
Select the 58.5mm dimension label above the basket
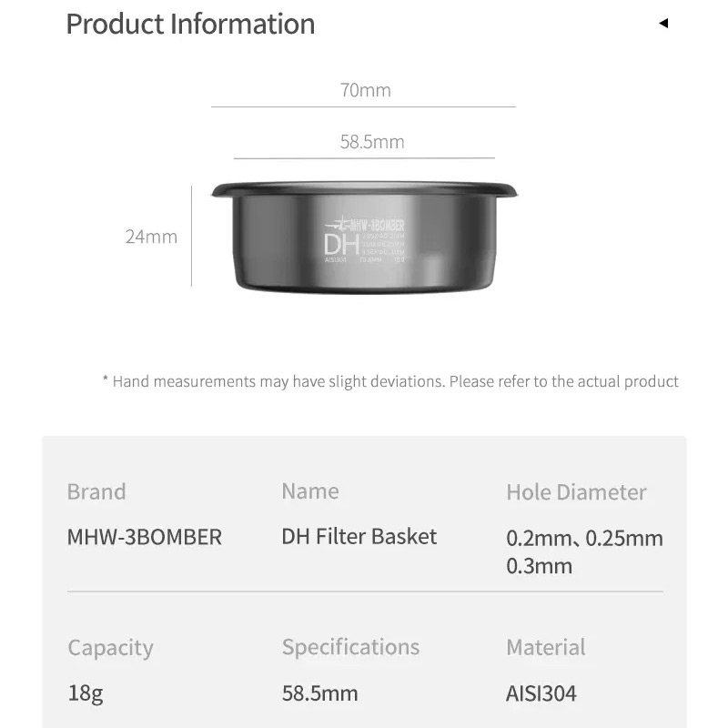(x=372, y=142)
